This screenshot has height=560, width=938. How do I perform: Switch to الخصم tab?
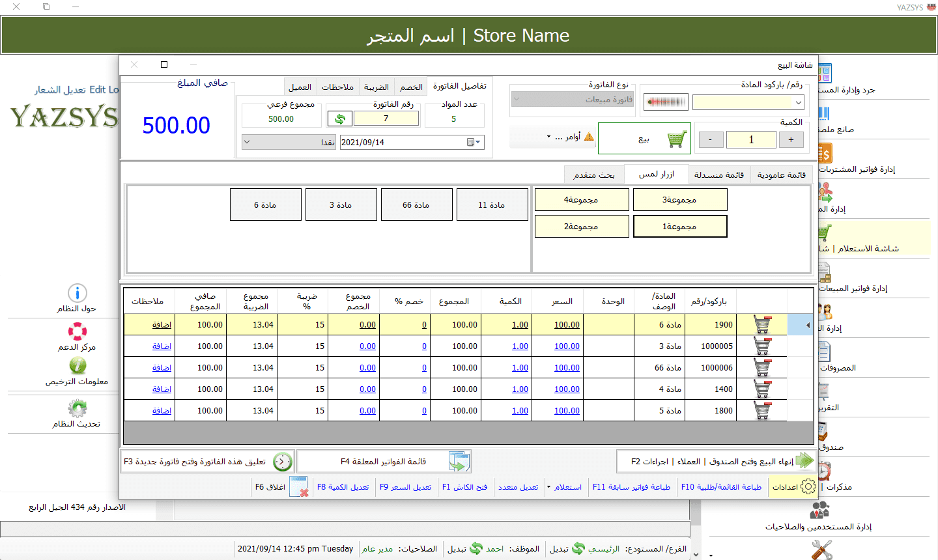pyautogui.click(x=411, y=87)
